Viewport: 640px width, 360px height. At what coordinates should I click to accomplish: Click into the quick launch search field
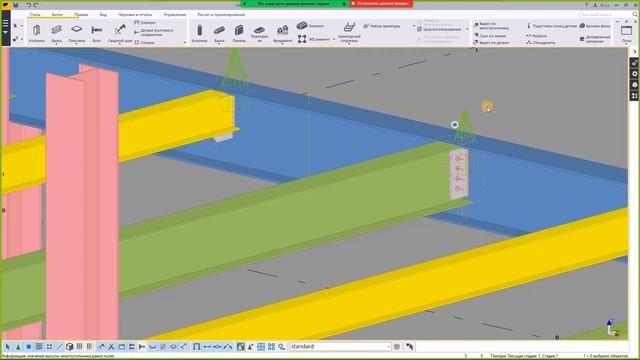point(605,14)
